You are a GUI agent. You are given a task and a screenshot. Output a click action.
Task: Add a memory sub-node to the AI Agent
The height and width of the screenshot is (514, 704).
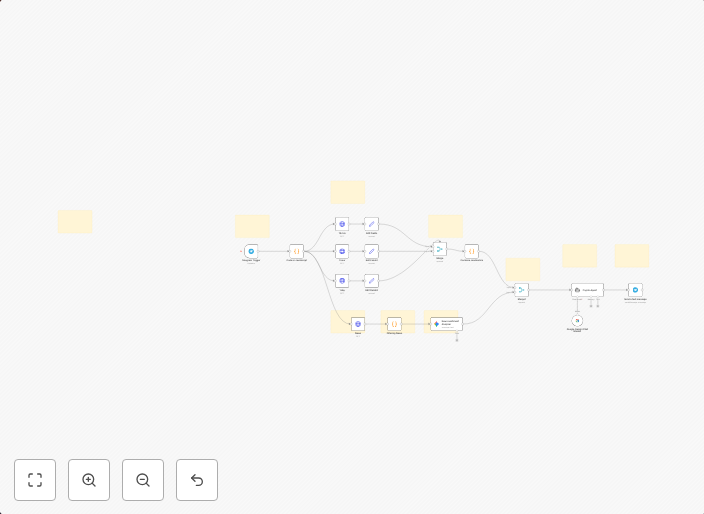click(591, 306)
